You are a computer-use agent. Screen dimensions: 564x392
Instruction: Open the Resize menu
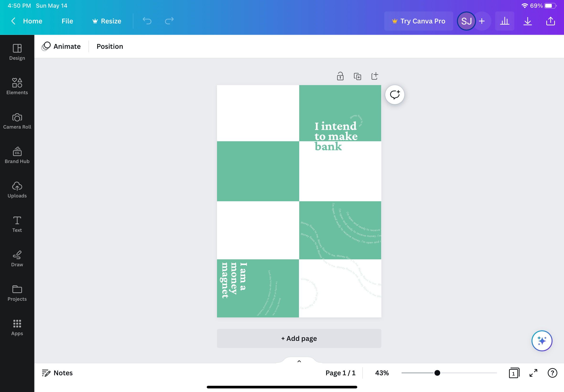(x=107, y=21)
